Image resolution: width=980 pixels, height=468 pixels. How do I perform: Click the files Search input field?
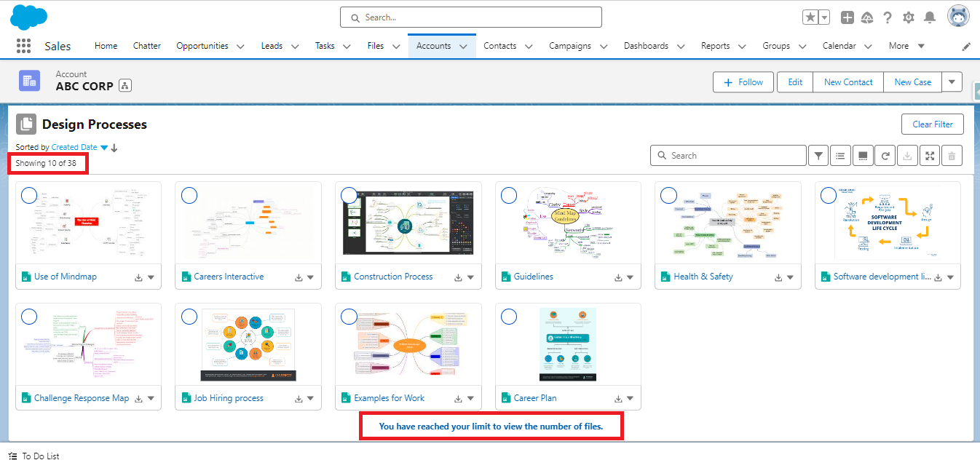point(728,155)
